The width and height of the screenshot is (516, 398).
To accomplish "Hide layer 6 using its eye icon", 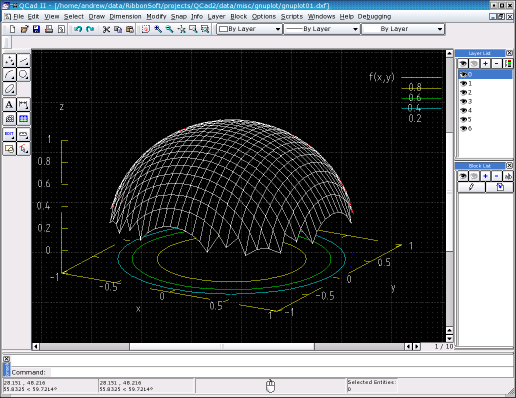I will 463,129.
